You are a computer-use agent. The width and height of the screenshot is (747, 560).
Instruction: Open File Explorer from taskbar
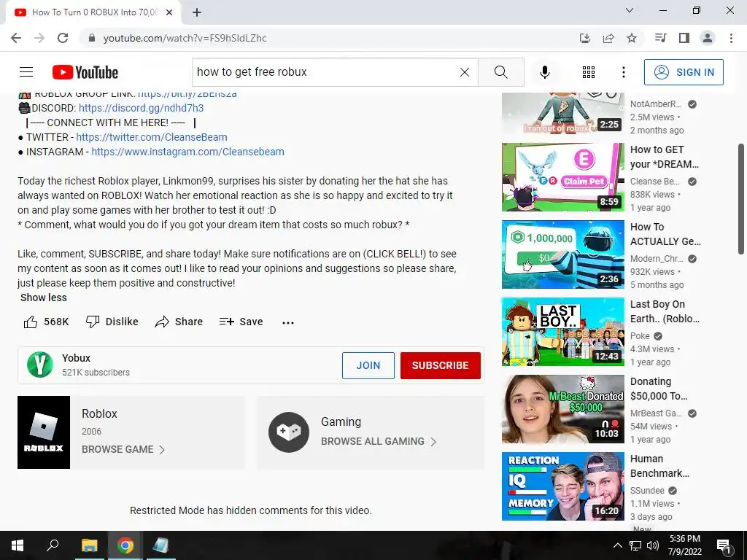89,545
